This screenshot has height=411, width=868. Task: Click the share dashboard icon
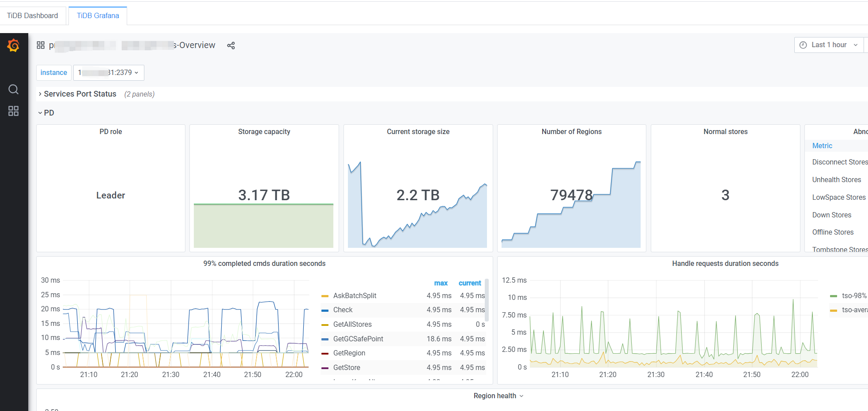pos(231,45)
